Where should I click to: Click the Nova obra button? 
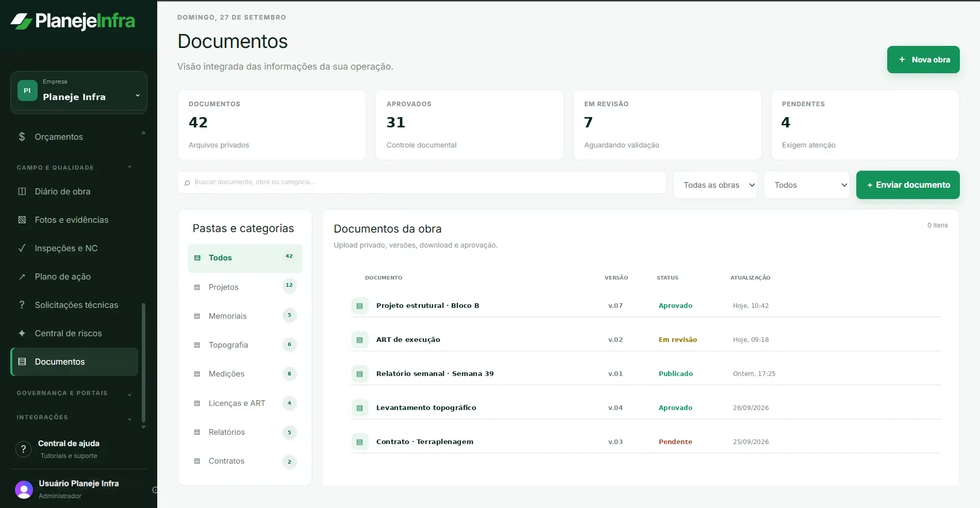click(x=923, y=60)
